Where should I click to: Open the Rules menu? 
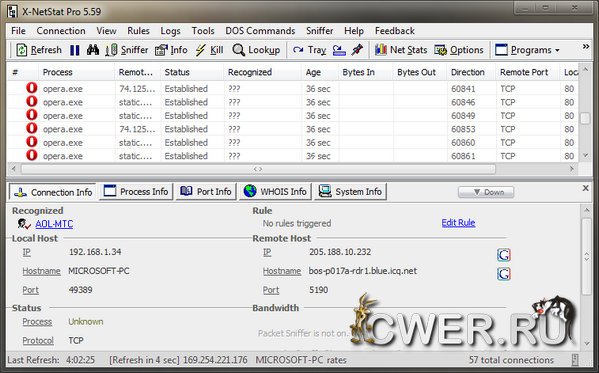(x=138, y=31)
